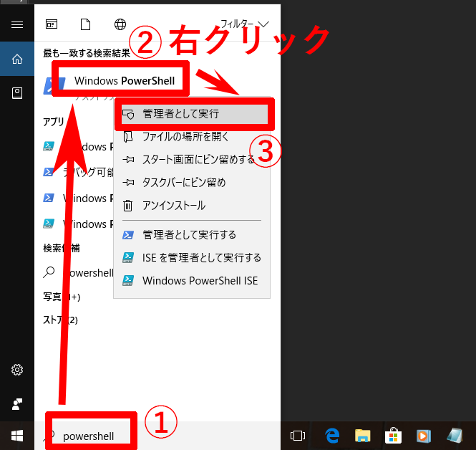The height and width of the screenshot is (450, 476).
Task: Open Microsoft Store from taskbar
Action: coord(393,436)
